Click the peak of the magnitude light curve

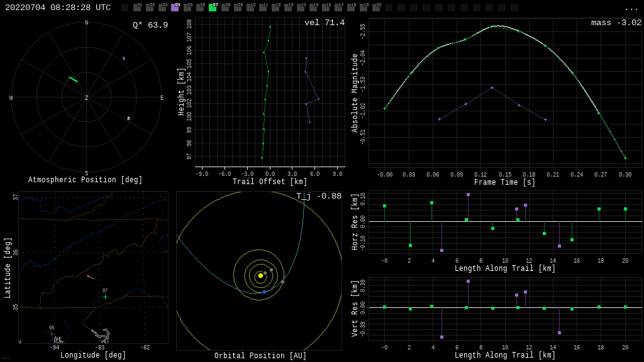coord(497,26)
